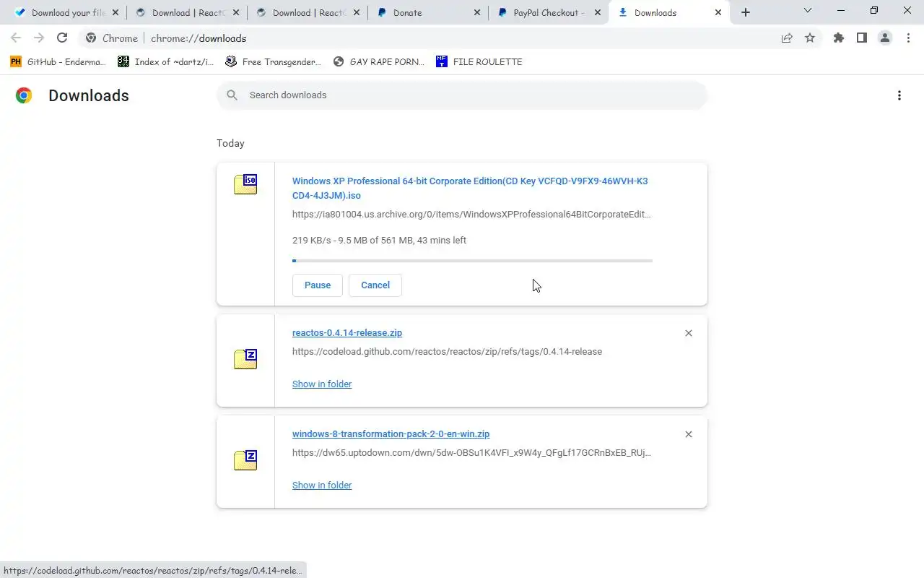924x578 pixels.
Task: Open the tab search chevron
Action: click(x=808, y=11)
